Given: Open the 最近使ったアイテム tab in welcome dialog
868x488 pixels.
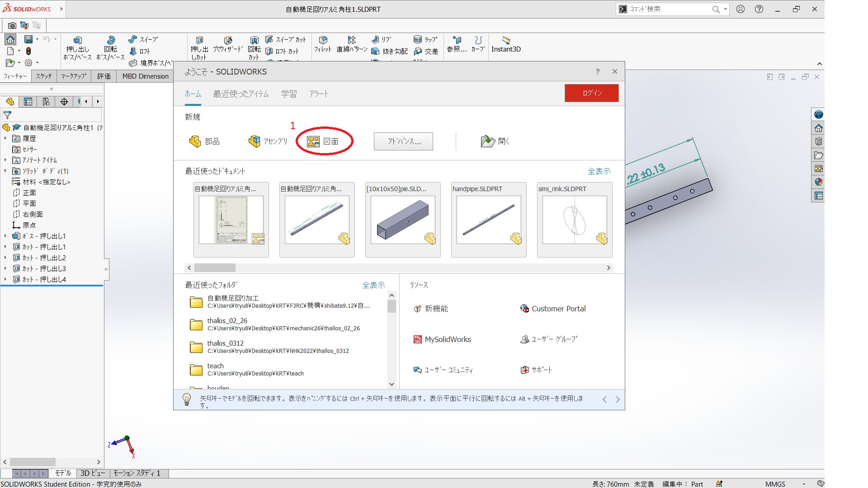Looking at the screenshot, I should (241, 94).
